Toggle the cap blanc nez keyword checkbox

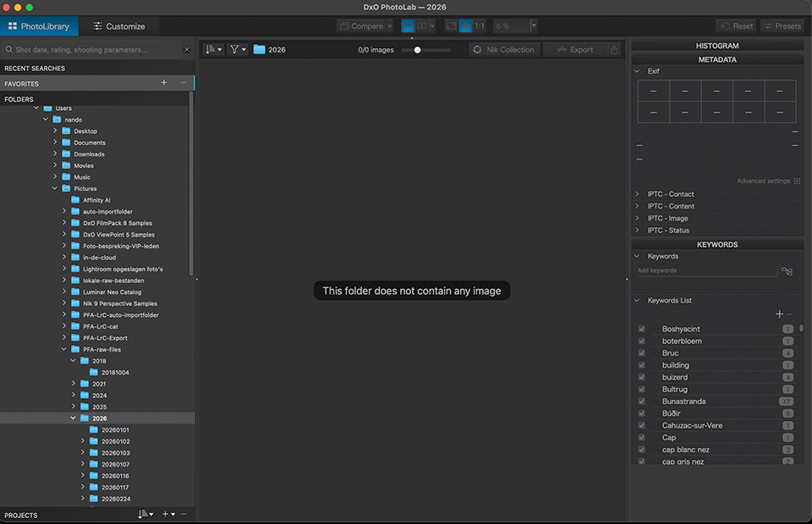[x=642, y=450]
